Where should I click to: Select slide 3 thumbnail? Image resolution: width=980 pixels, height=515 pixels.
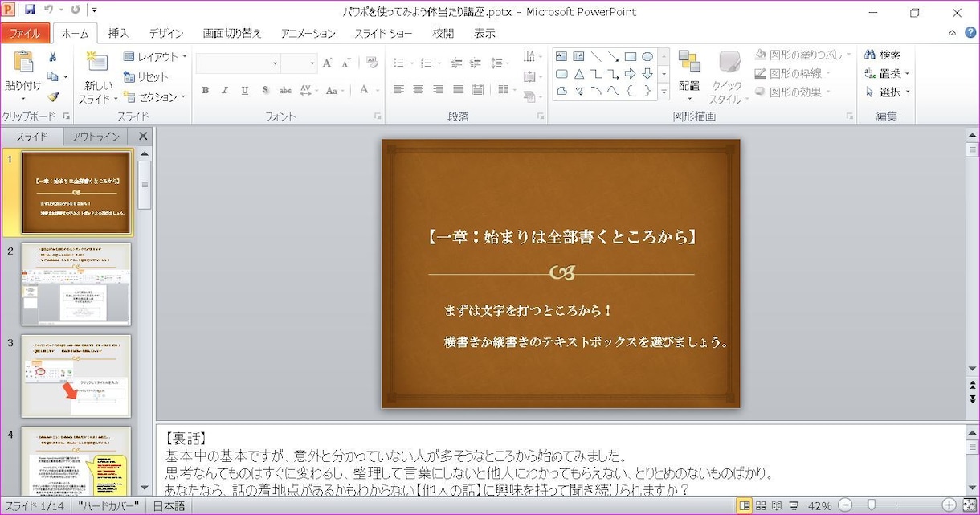coord(76,376)
